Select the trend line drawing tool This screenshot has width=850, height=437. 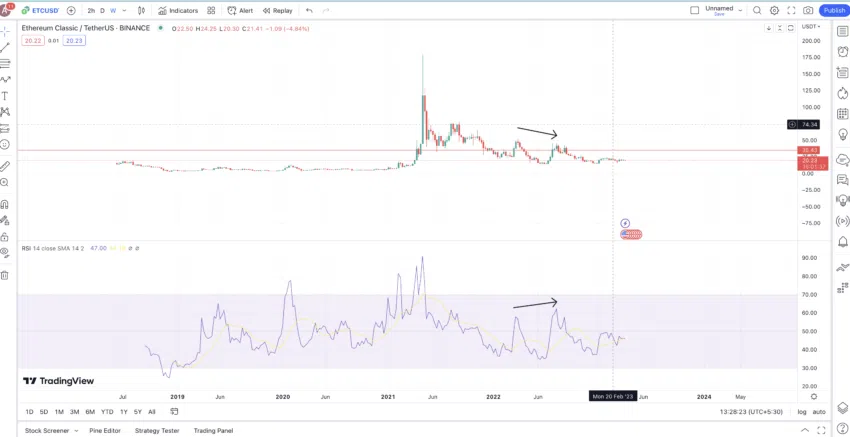click(x=5, y=47)
